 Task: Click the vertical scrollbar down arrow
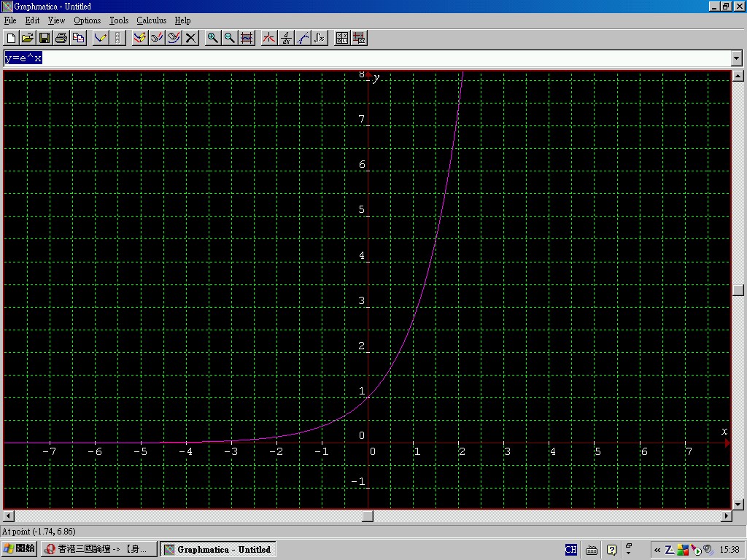pos(738,505)
